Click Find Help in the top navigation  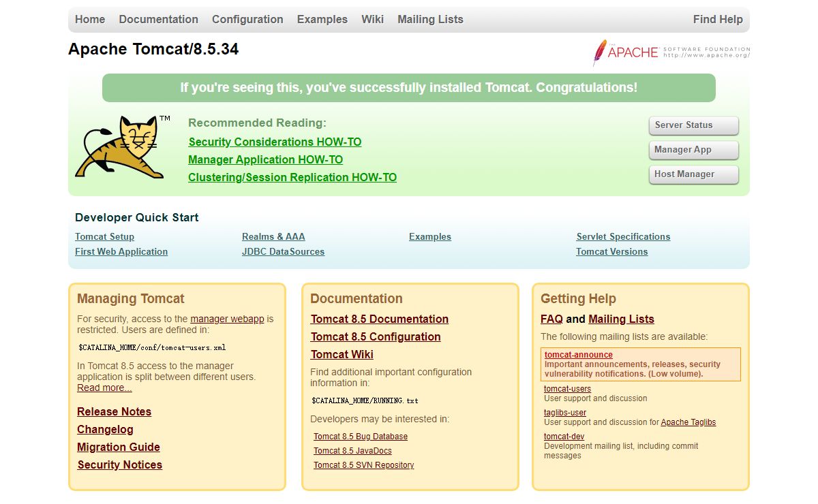click(x=718, y=19)
